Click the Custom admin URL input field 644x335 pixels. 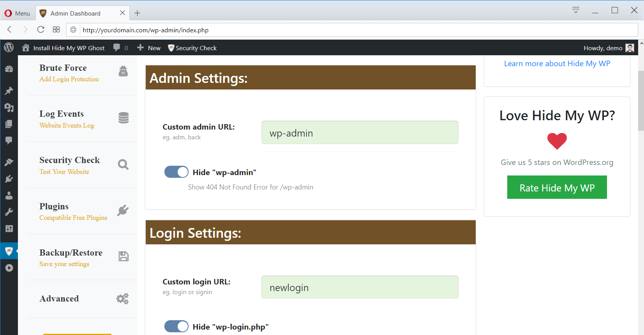coord(360,133)
